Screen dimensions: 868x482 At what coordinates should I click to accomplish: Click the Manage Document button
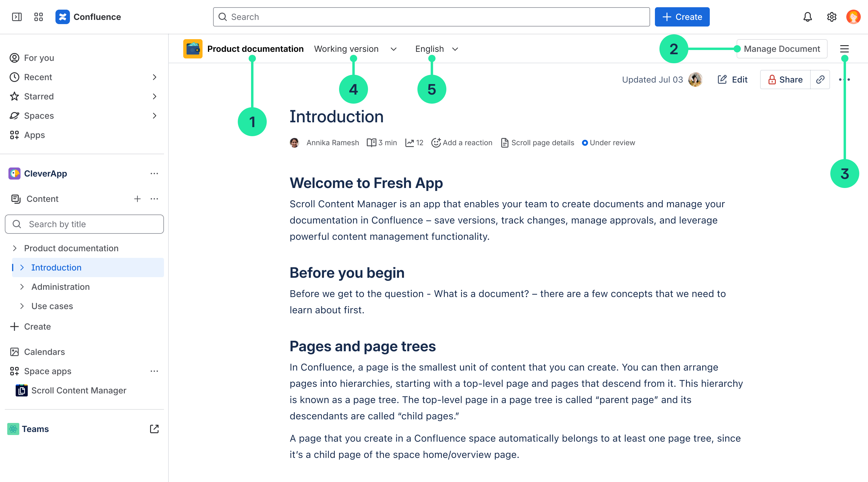click(782, 49)
